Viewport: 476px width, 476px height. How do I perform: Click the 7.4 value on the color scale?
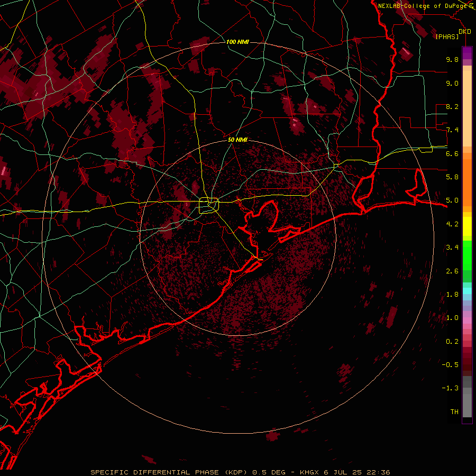pos(452,130)
